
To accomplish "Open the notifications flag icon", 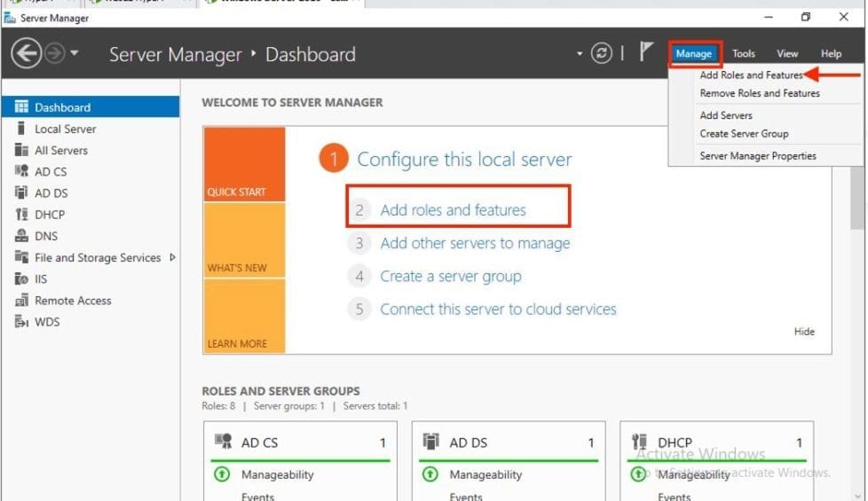I will (647, 53).
